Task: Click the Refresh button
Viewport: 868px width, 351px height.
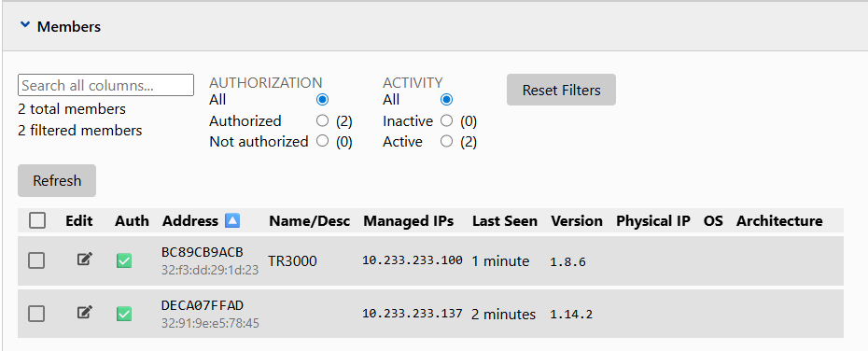Action: pos(57,180)
